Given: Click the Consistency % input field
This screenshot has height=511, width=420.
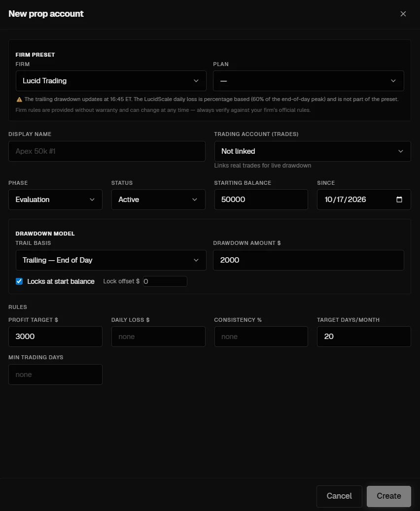Looking at the screenshot, I should (x=261, y=337).
